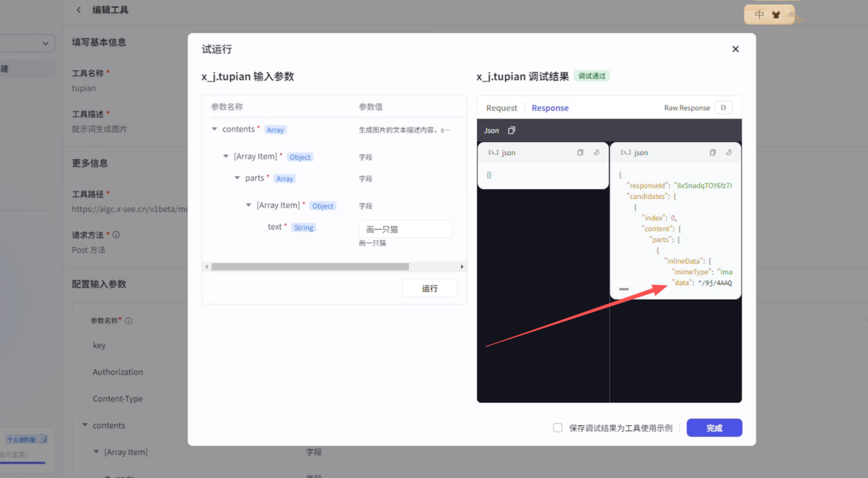This screenshot has height=478, width=868.
Task: Click Raw Response label
Action: [687, 108]
